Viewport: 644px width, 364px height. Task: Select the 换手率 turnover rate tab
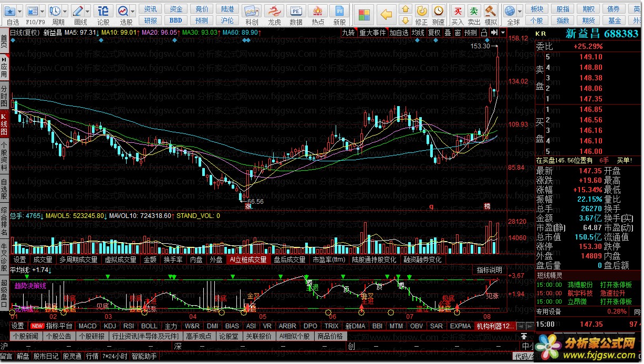coord(173,259)
